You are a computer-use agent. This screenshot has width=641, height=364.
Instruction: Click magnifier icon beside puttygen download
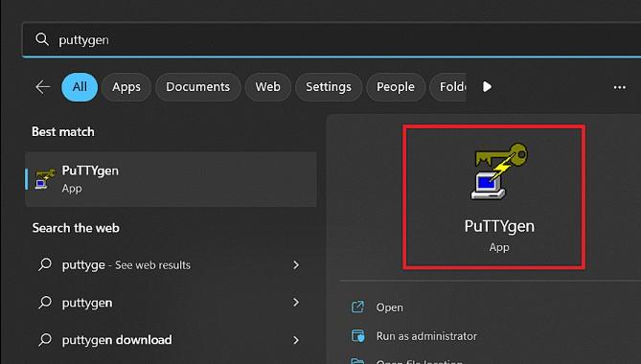point(45,340)
